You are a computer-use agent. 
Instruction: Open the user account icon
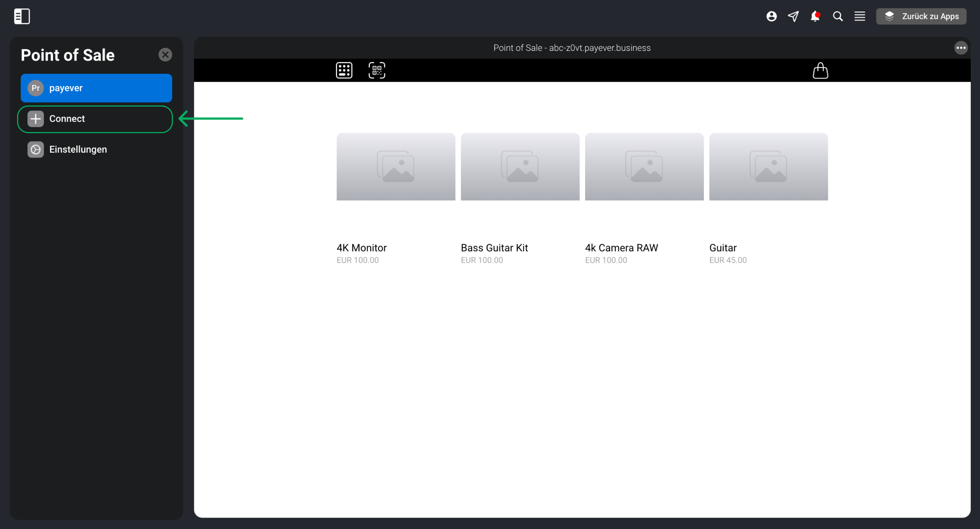(771, 16)
